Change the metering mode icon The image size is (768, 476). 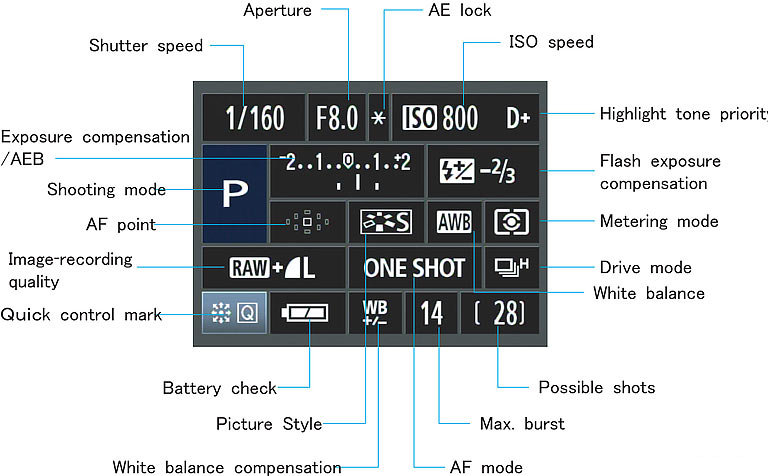click(x=511, y=221)
